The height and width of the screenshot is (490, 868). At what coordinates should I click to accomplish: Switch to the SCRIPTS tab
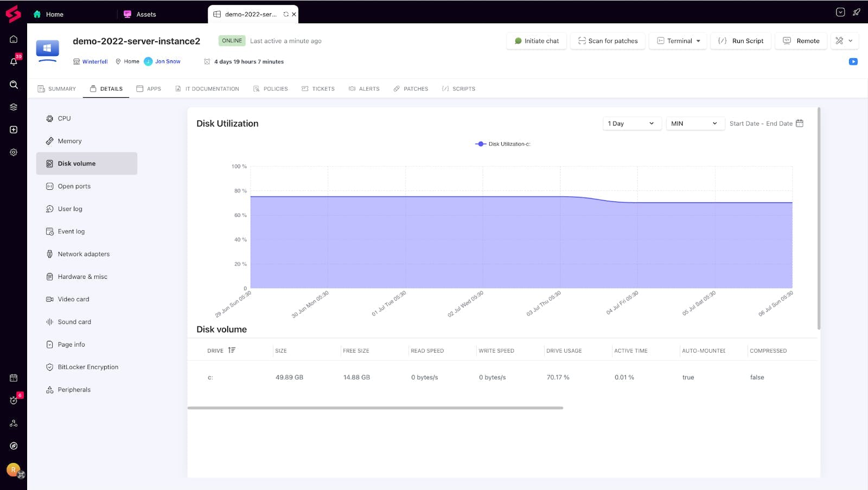tap(458, 88)
